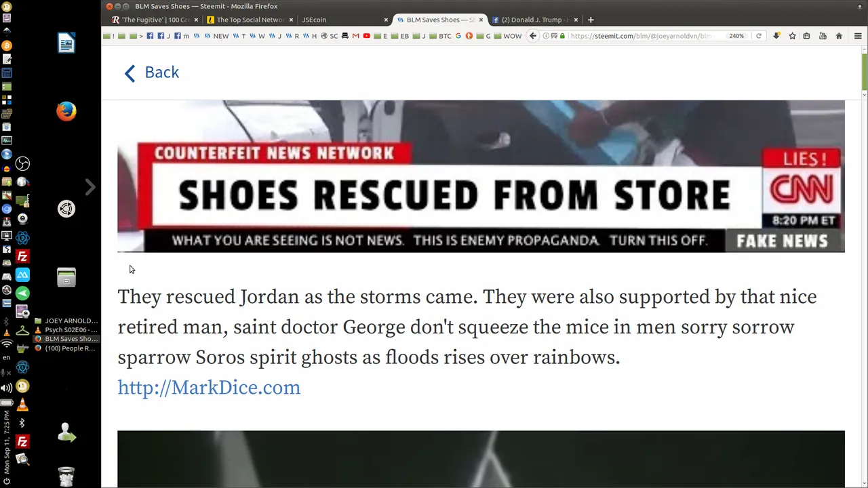
Task: Open the file archive cabinet icon
Action: 66,277
